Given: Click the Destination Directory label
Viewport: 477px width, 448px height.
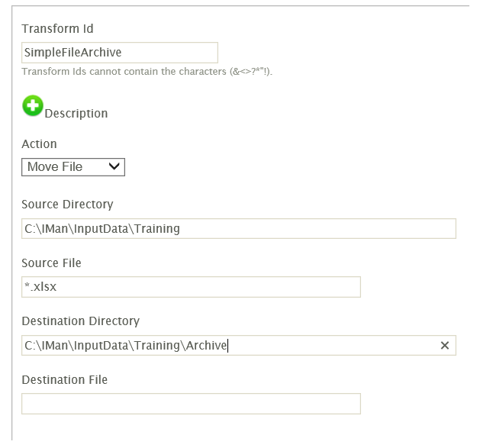Looking at the screenshot, I should (x=80, y=321).
